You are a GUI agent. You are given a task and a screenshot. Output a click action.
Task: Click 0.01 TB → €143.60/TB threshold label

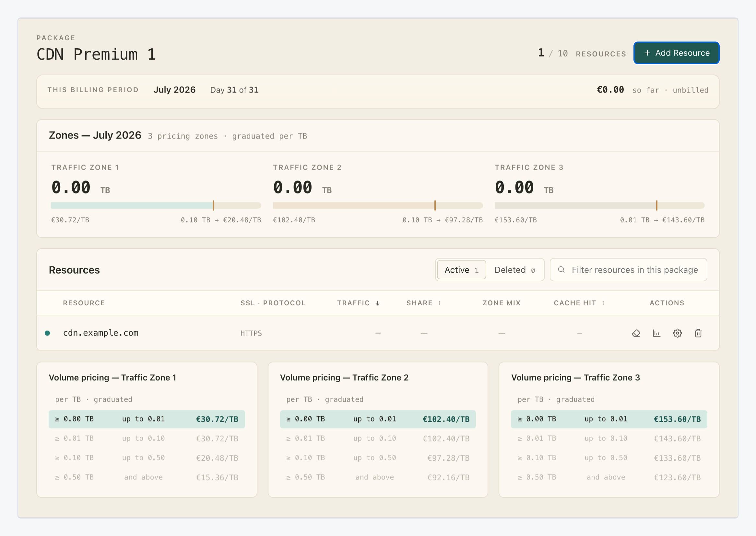662,220
